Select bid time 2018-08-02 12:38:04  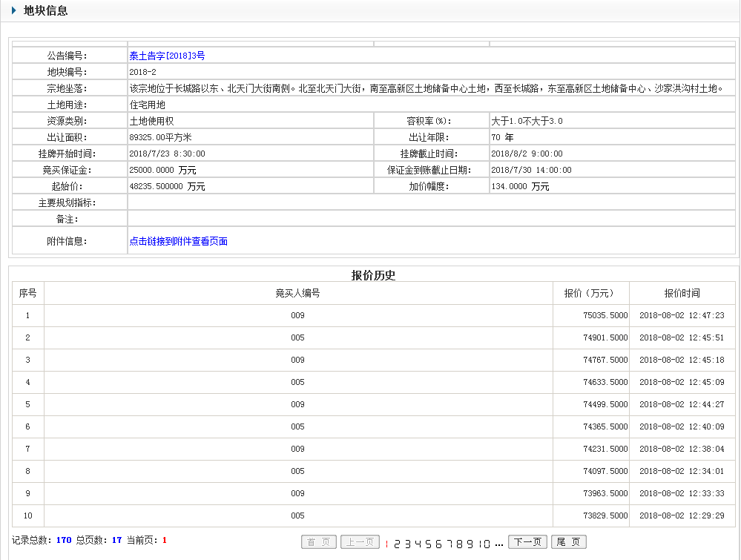682,449
